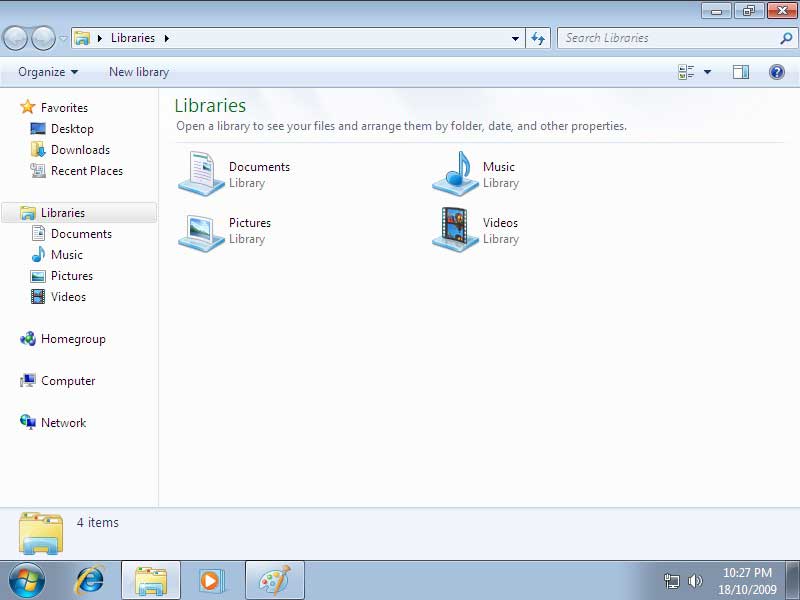Launch Internet Explorer from the taskbar
Image resolution: width=800 pixels, height=600 pixels.
tap(90, 580)
